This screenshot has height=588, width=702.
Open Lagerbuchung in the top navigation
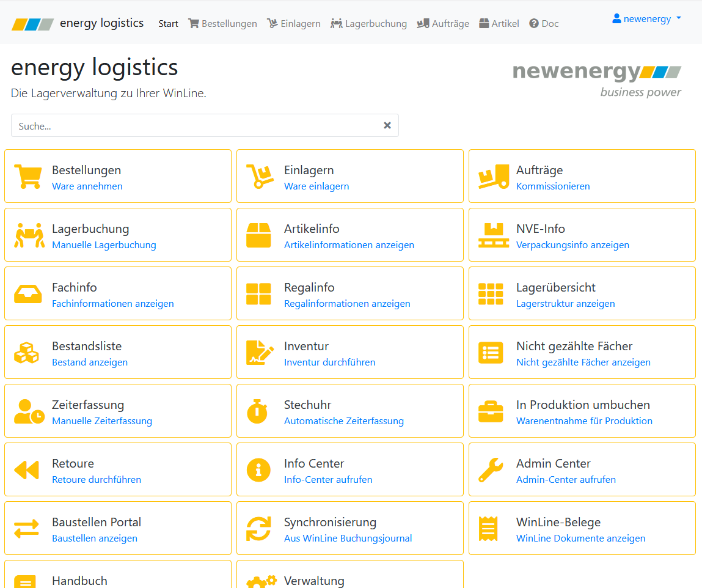click(368, 24)
